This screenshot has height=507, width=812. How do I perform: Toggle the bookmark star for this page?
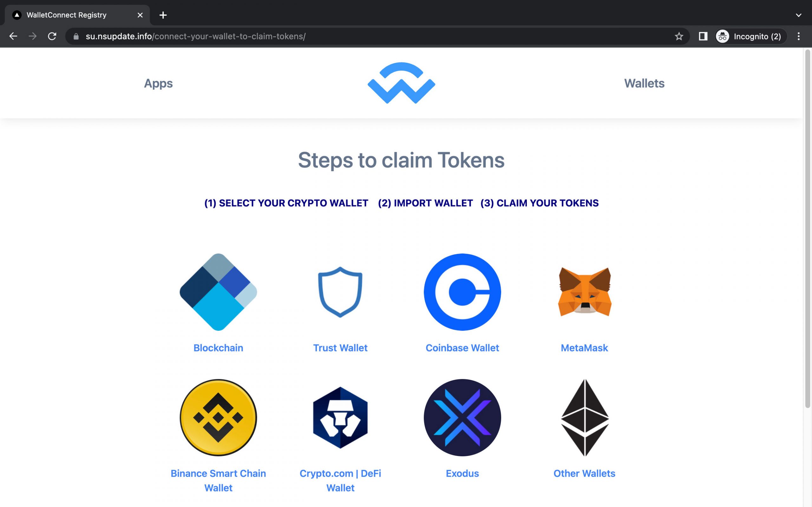tap(678, 35)
